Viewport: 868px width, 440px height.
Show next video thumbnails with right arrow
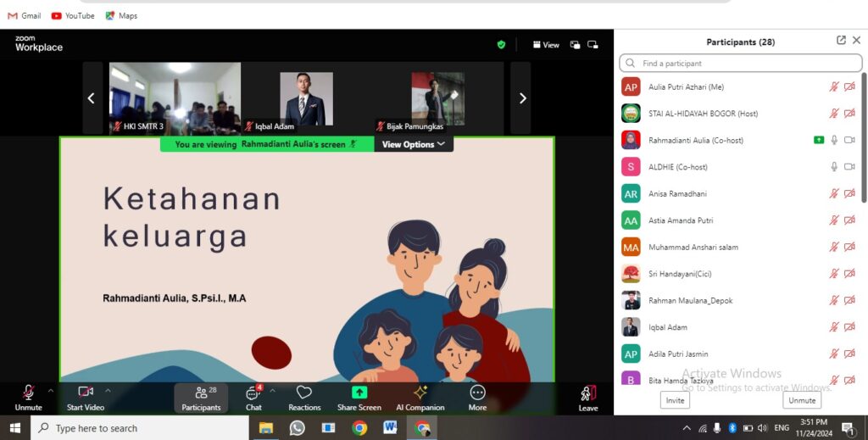pyautogui.click(x=522, y=98)
